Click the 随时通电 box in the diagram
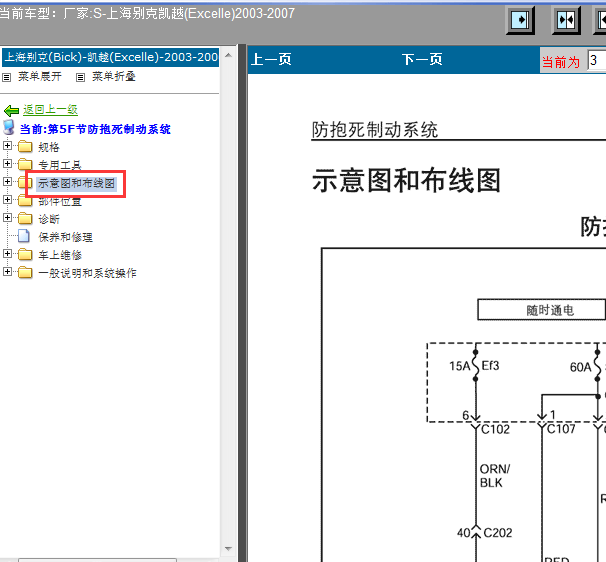Image resolution: width=606 pixels, height=562 pixels. point(541,310)
